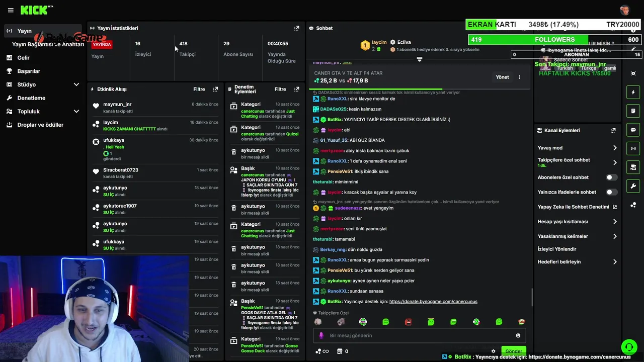The width and height of the screenshot is (644, 362).
Task: Click ufukkaya Hell Yeah activity entry
Action: pyautogui.click(x=155, y=150)
